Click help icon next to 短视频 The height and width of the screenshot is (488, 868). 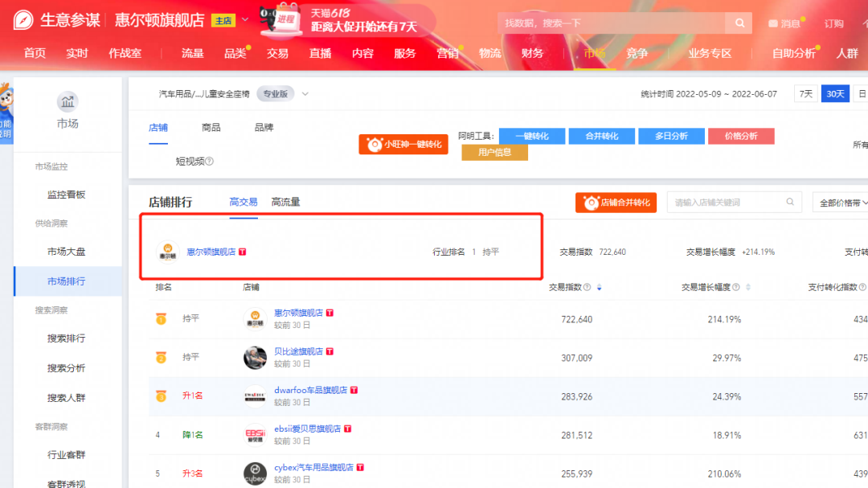(209, 161)
